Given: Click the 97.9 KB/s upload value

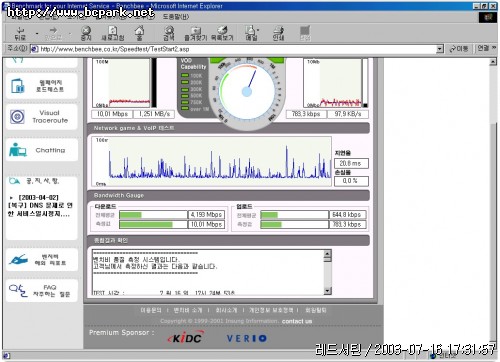Looking at the screenshot, I should 348,114.
